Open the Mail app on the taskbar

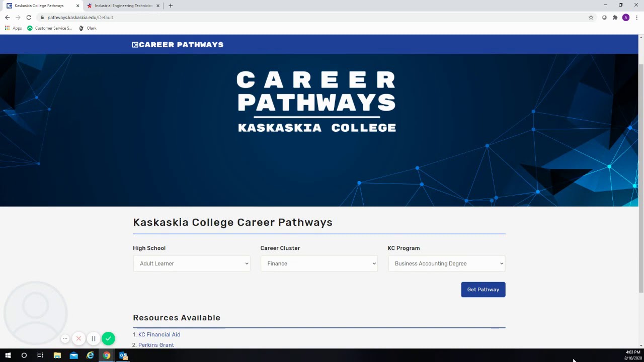click(x=73, y=355)
